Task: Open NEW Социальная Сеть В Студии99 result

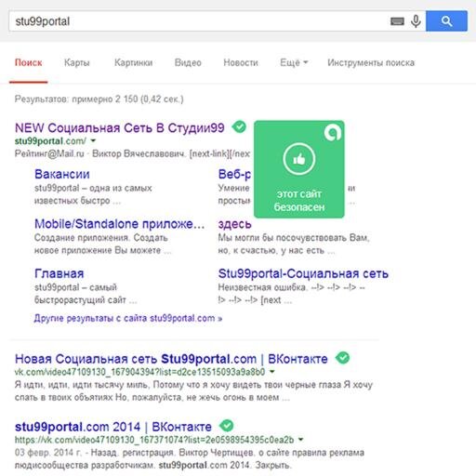Action: pyautogui.click(x=120, y=127)
